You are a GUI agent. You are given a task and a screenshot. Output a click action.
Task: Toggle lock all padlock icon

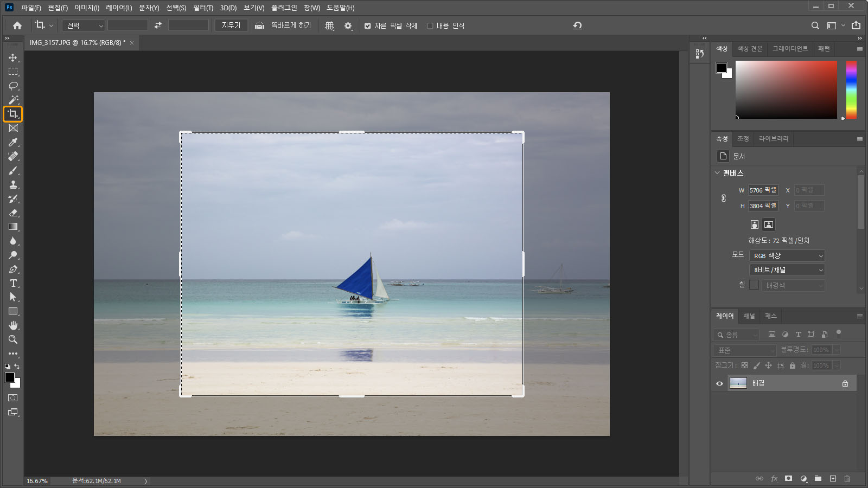point(793,365)
